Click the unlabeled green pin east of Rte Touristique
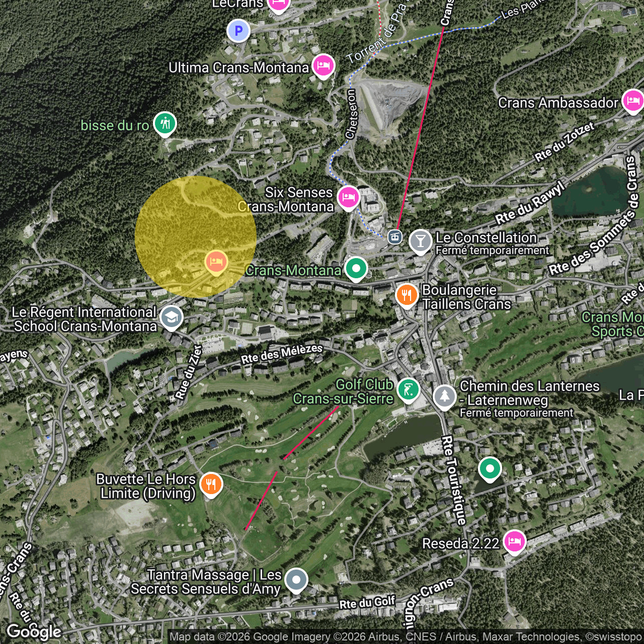This screenshot has height=644, width=644. coord(490,469)
